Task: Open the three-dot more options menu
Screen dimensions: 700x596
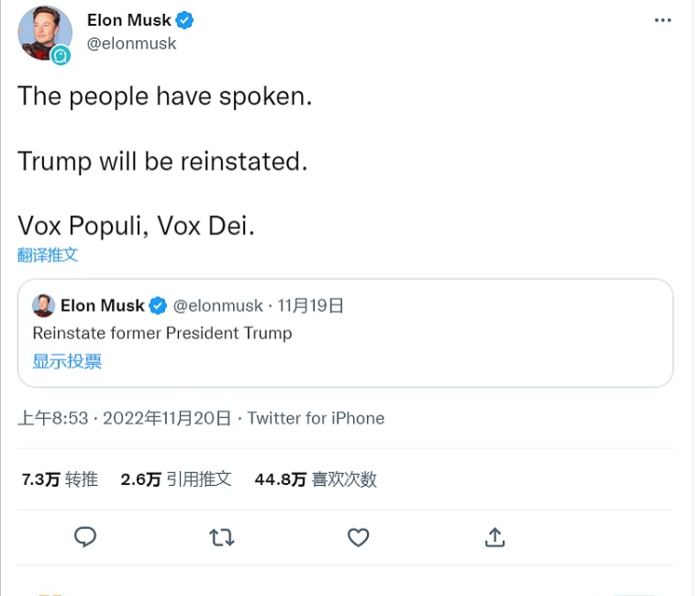Action: tap(662, 20)
